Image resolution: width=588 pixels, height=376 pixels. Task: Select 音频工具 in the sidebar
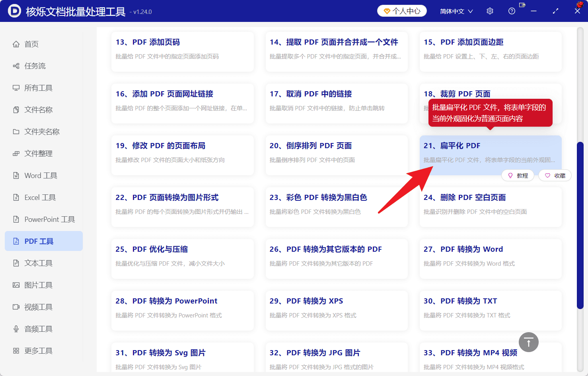coord(44,329)
